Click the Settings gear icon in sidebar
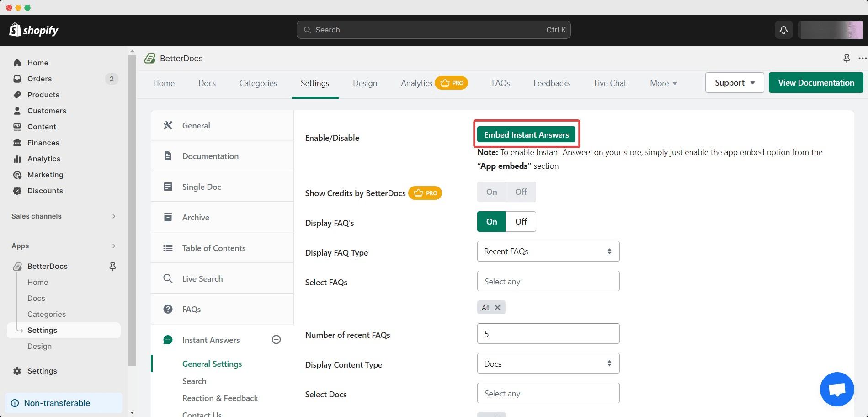The width and height of the screenshot is (868, 417). [17, 371]
